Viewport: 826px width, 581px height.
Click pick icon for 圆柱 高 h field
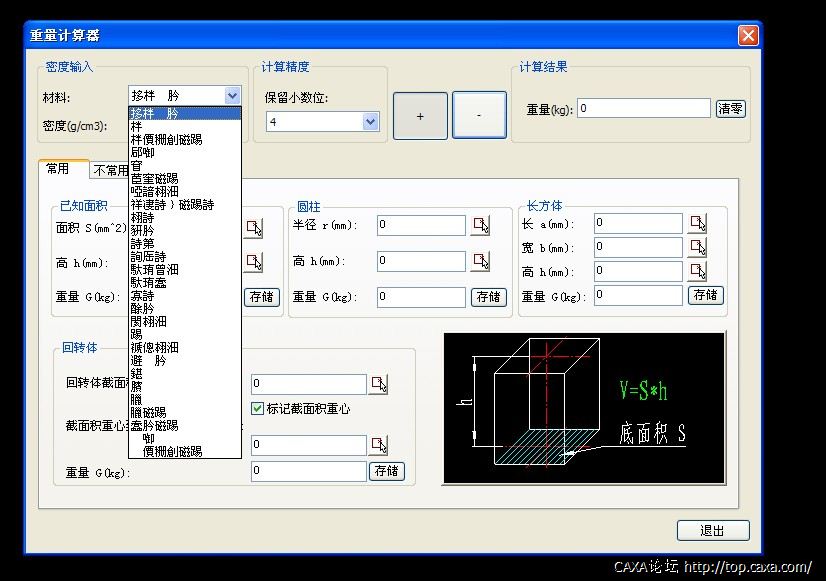point(482,261)
